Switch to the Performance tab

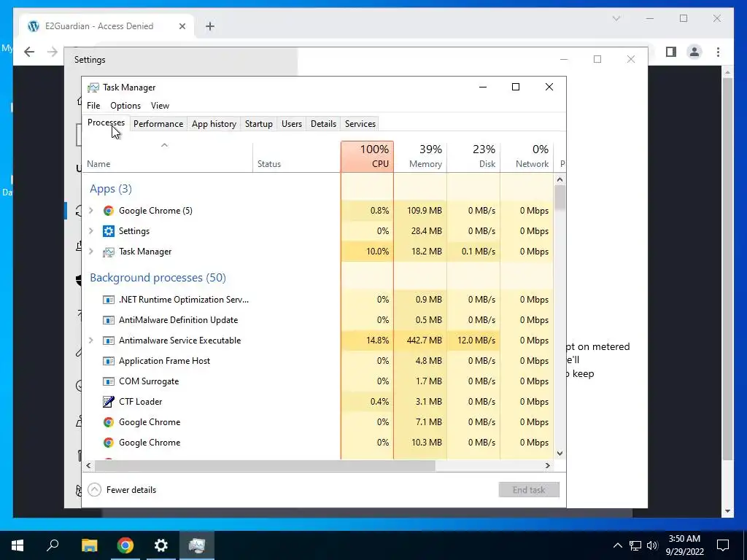[158, 124]
